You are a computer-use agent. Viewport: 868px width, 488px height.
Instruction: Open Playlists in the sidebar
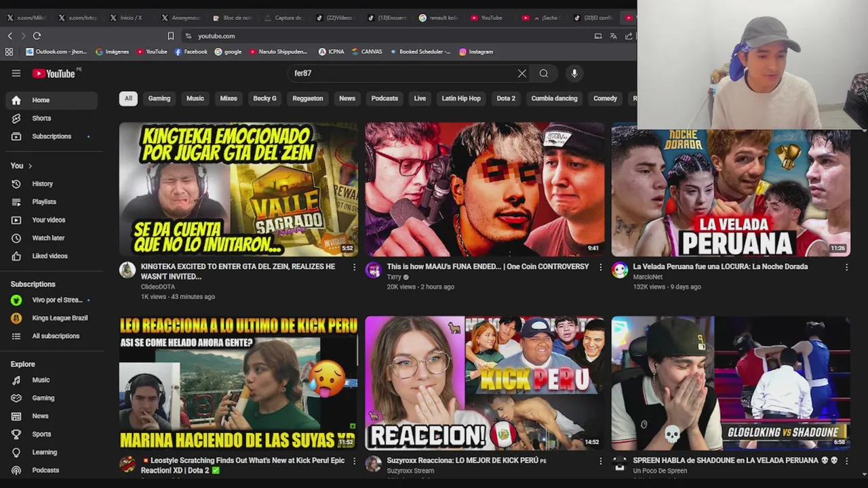pyautogui.click(x=52, y=202)
